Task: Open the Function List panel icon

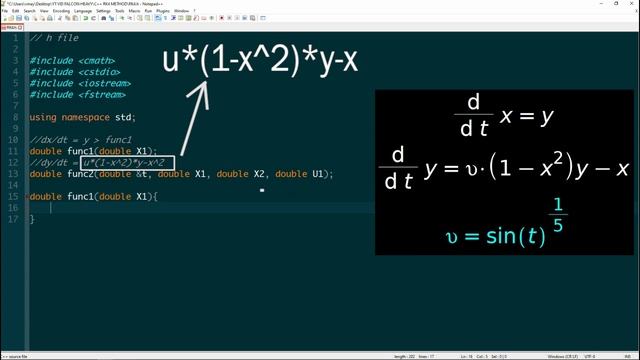Action: click(x=196, y=18)
